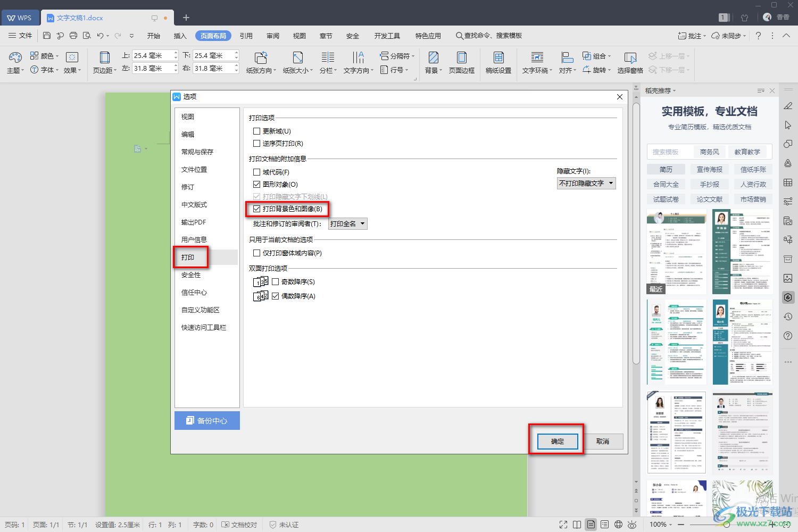Click the picture icon in right sidebar
Screen dimensions: 798x532
(x=788, y=278)
